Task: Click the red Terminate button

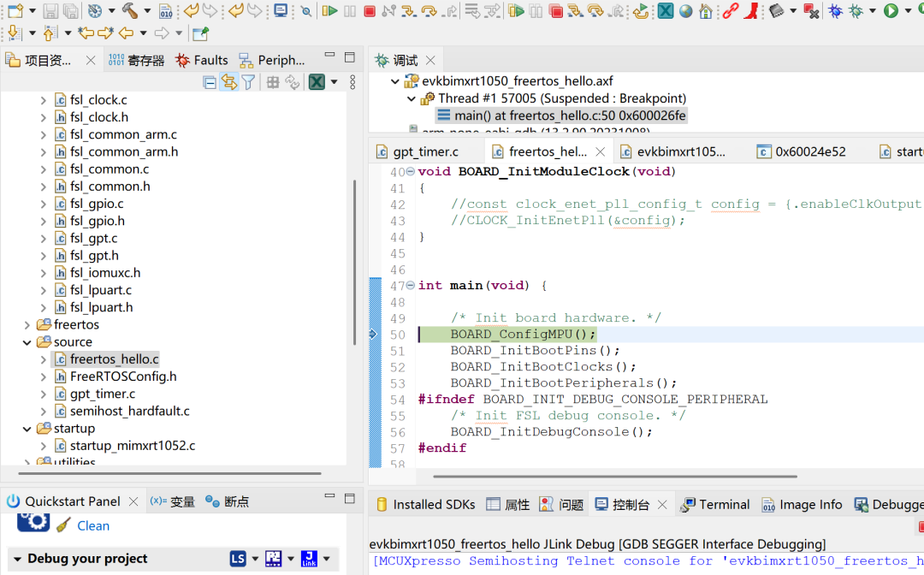Action: click(x=370, y=11)
